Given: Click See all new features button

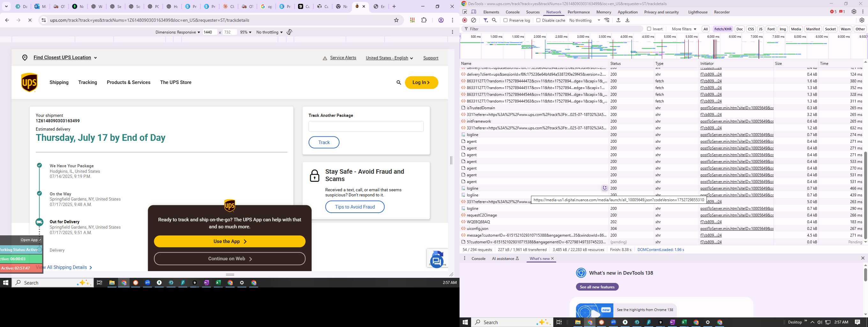Looking at the screenshot, I should 597,287.
